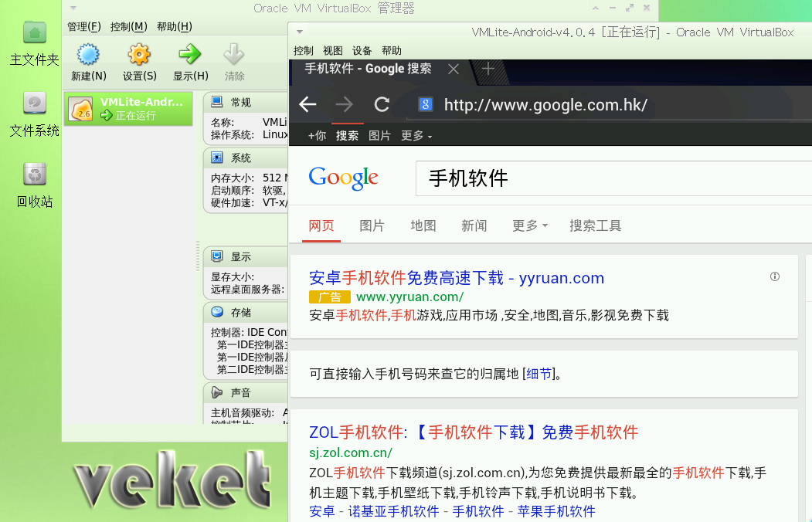The height and width of the screenshot is (522, 812).
Task: Click the 细节 link
Action: pyautogui.click(x=539, y=374)
